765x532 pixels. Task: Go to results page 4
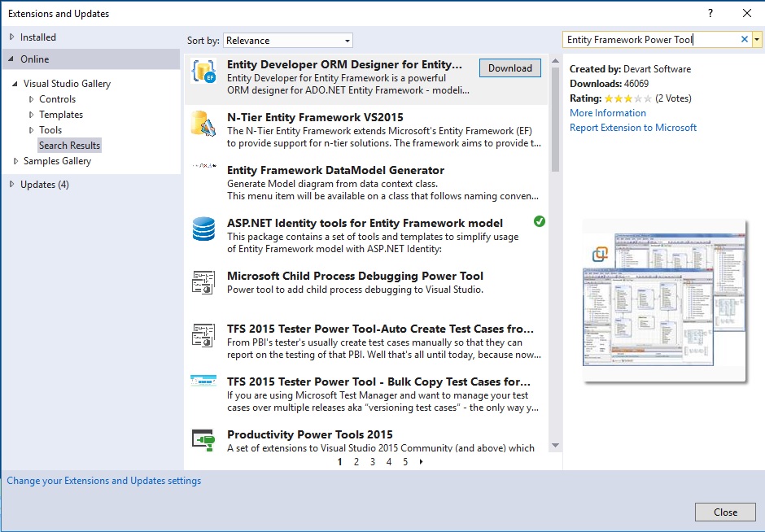tap(389, 461)
